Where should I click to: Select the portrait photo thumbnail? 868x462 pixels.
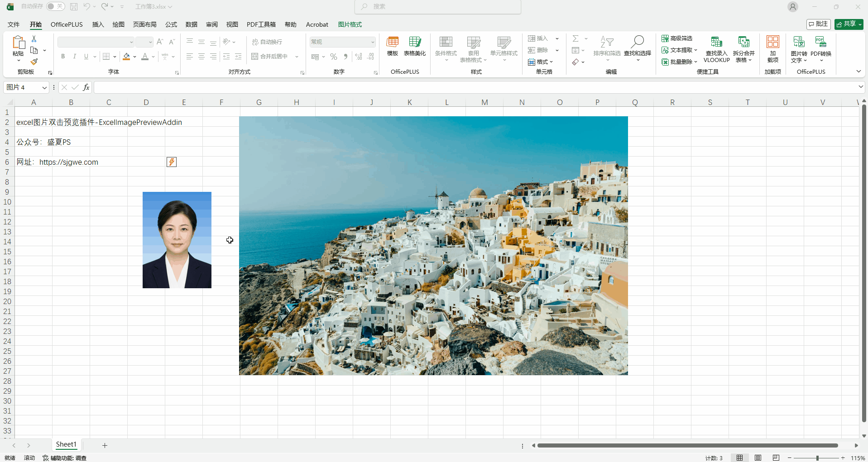[x=177, y=240]
